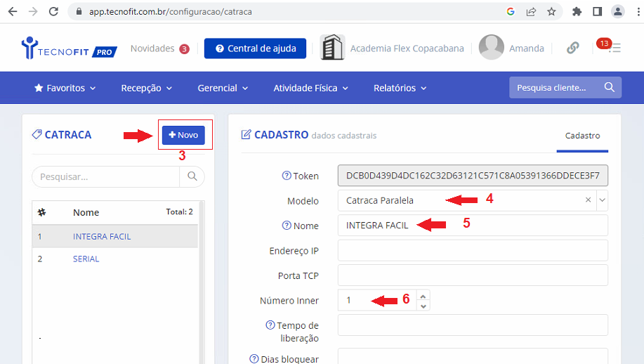Click the Nome column header

[86, 212]
